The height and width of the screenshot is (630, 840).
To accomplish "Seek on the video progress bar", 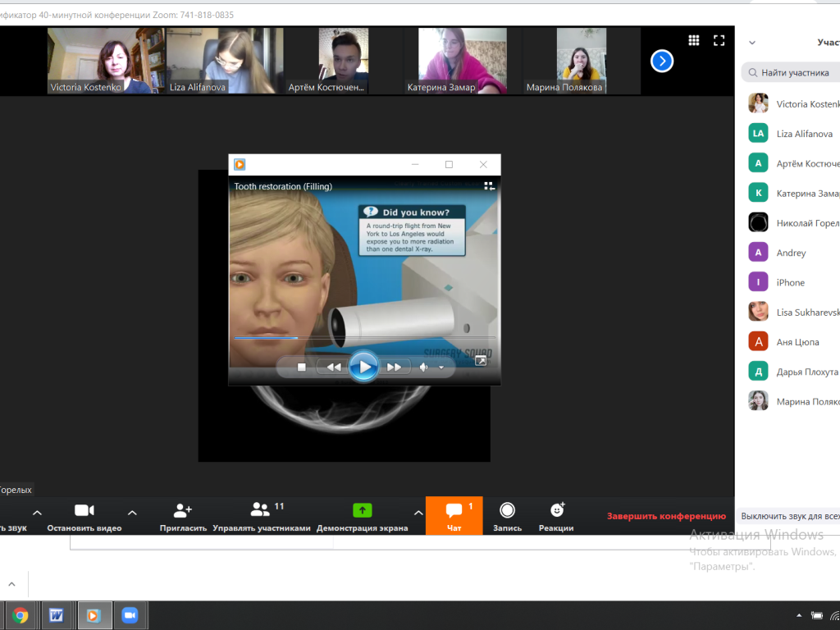I will tap(364, 337).
